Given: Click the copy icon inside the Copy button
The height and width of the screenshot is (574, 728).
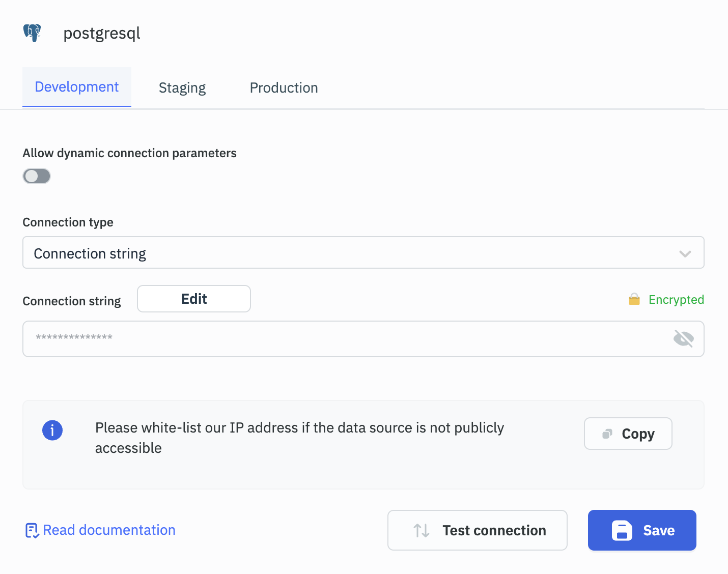Looking at the screenshot, I should (x=607, y=434).
